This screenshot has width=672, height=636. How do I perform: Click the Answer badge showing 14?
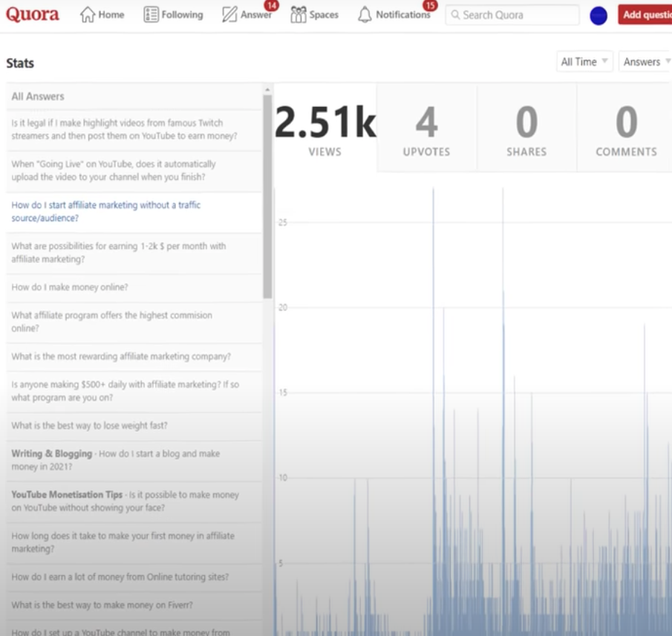(271, 6)
